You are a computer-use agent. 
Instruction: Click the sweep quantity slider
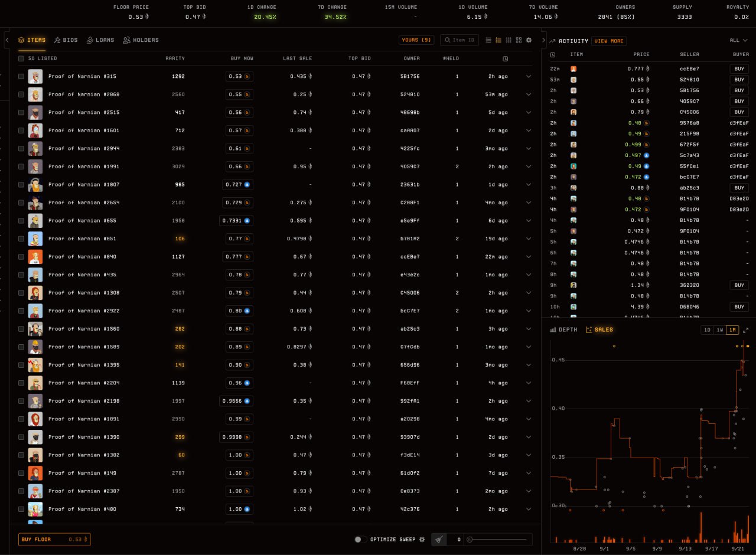tap(497, 540)
